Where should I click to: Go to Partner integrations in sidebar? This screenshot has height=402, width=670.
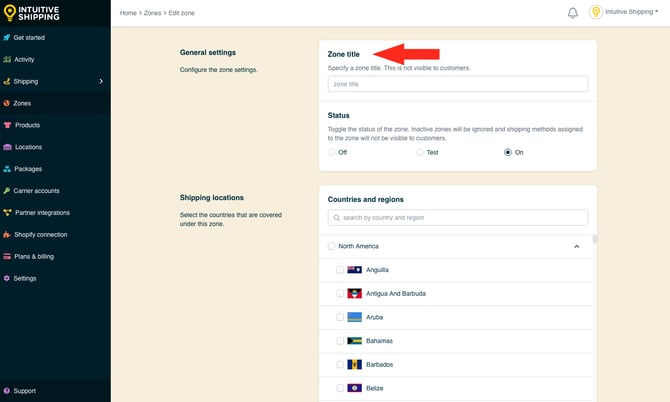coord(42,212)
